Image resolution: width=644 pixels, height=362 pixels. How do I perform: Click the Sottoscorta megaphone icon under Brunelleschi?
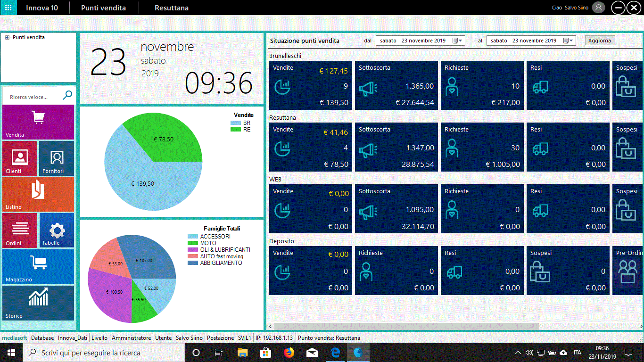368,88
